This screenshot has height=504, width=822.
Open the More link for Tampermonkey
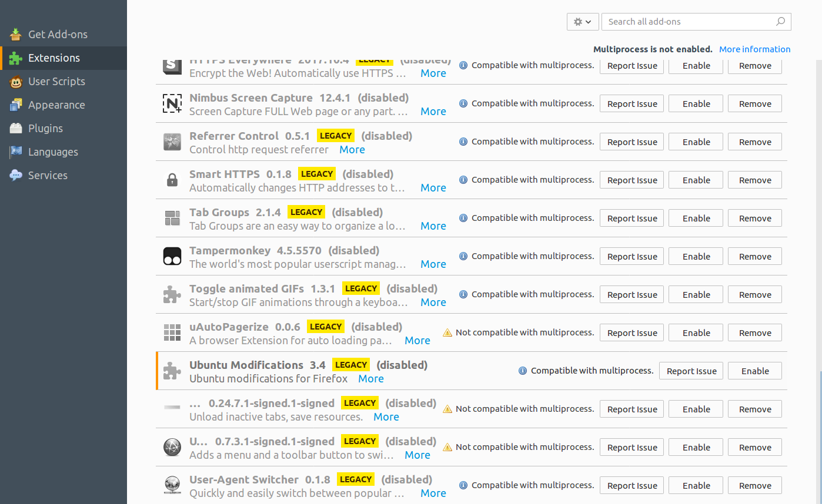point(433,264)
